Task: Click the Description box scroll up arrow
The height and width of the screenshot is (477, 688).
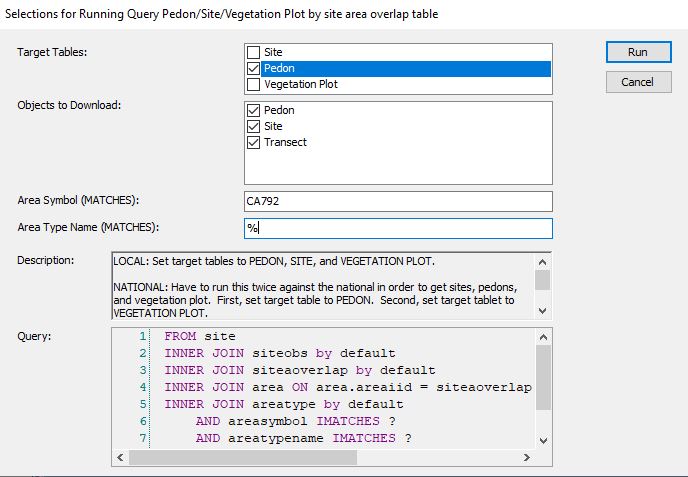Action: [543, 262]
